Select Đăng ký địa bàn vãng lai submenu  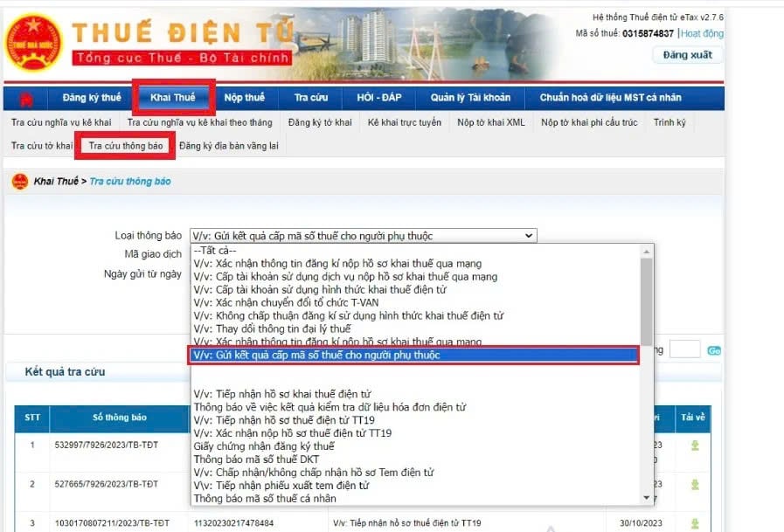click(x=228, y=146)
